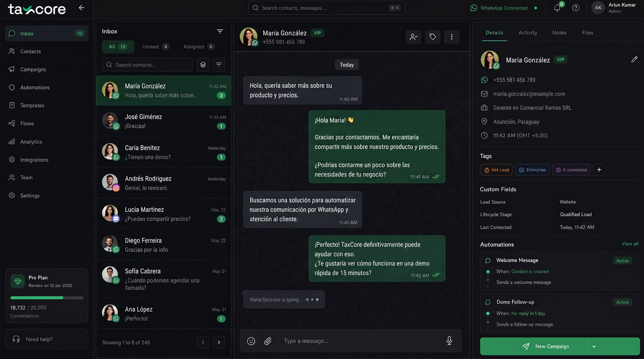The image size is (644, 359).
Task: Open Automations in sidebar
Action: pyautogui.click(x=47, y=88)
